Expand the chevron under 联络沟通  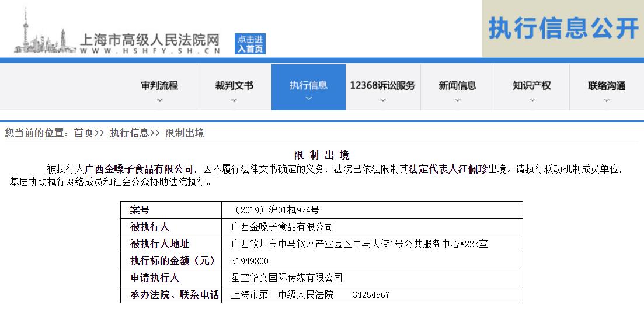pos(607,100)
